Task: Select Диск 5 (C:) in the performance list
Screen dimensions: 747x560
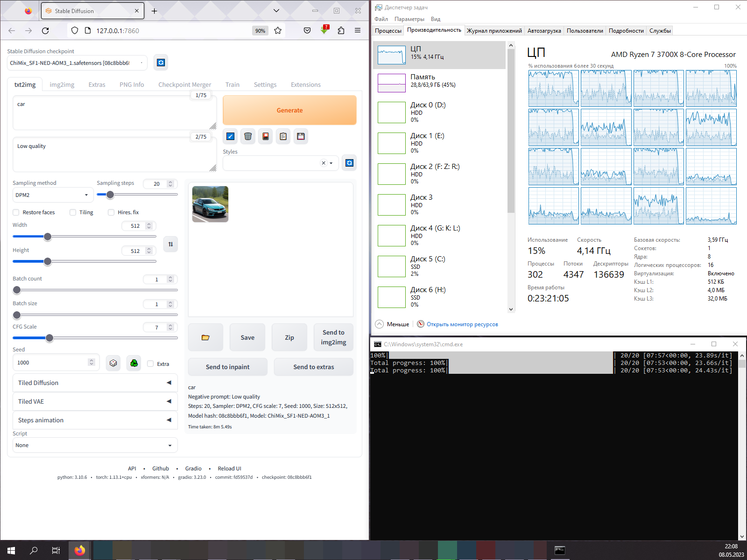Action: coord(439,266)
